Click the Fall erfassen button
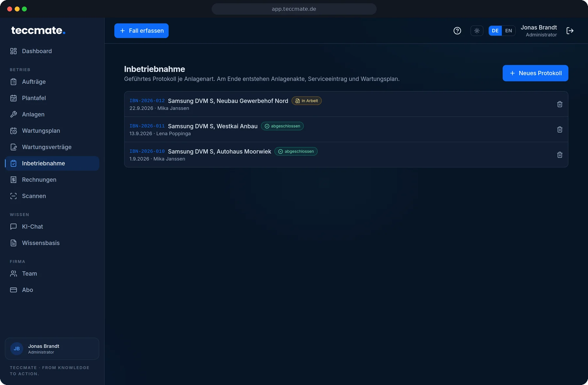This screenshot has height=385, width=588. click(141, 31)
